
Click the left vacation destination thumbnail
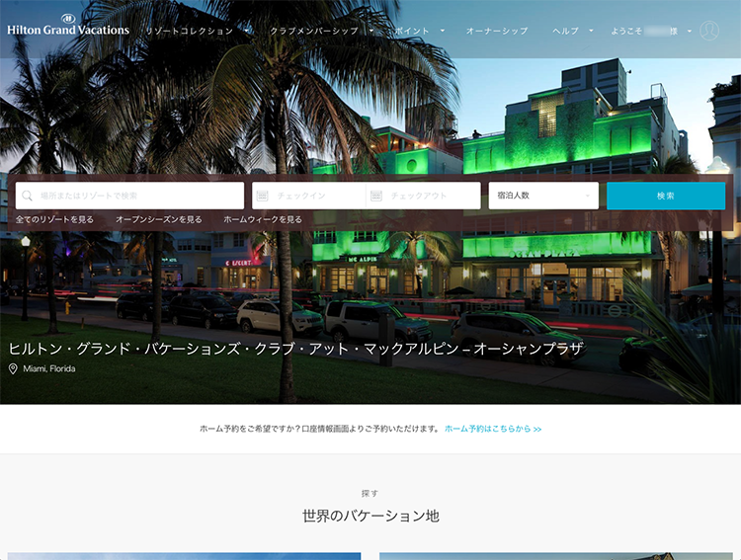pyautogui.click(x=185, y=556)
